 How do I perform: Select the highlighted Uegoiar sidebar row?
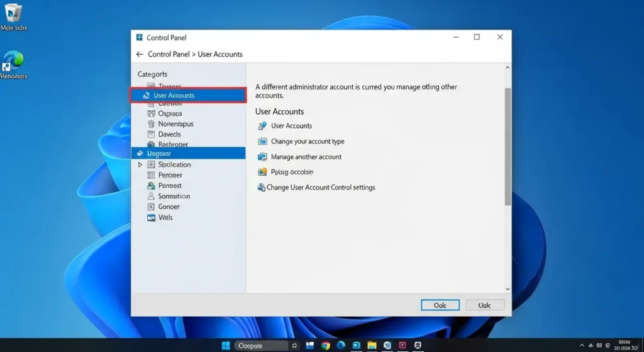189,154
